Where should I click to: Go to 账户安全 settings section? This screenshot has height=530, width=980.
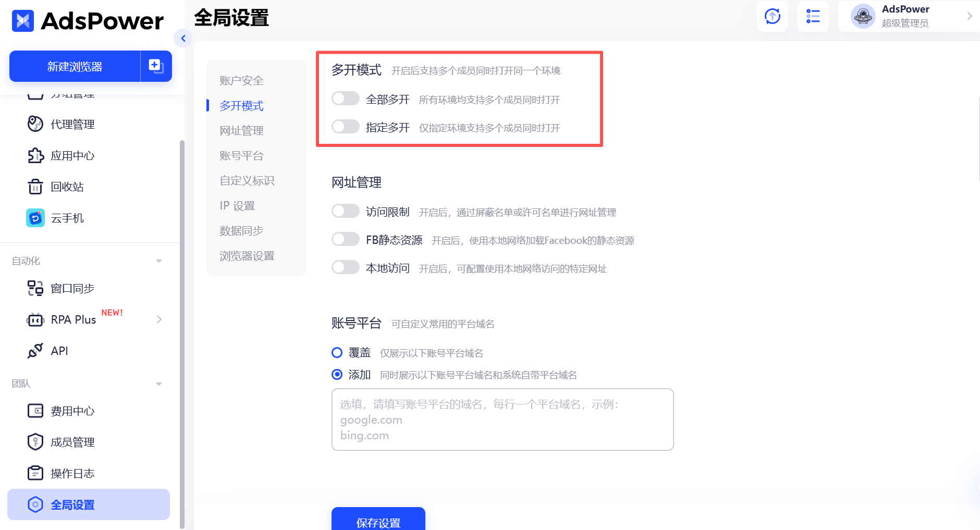241,81
